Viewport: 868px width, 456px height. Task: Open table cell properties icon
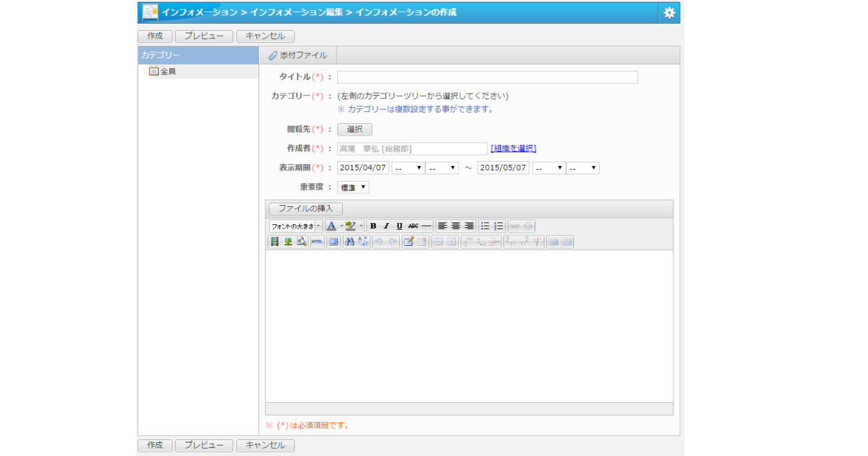[x=451, y=242]
